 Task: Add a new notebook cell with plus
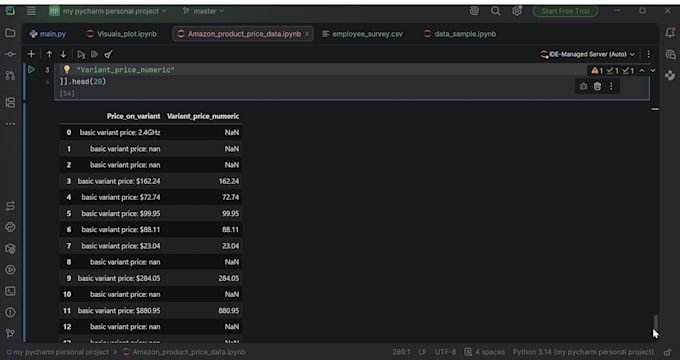pyautogui.click(x=31, y=54)
